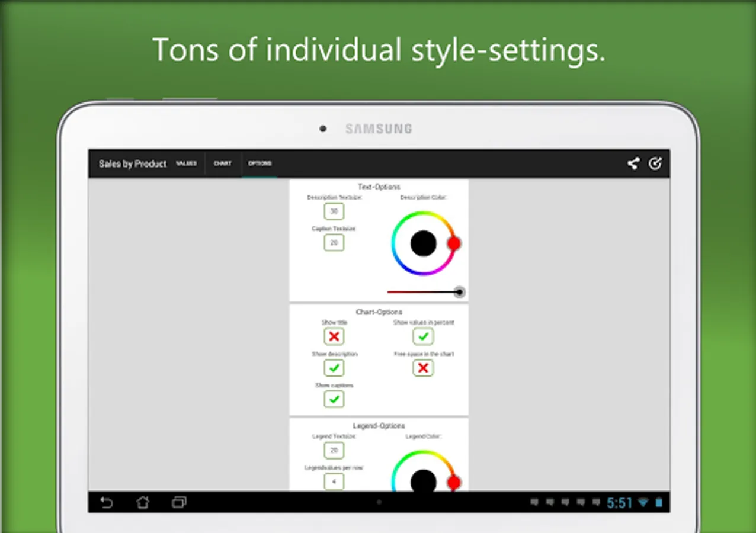Click the brightness slider below the color wheel
Screen dimensions: 756x533
423,292
